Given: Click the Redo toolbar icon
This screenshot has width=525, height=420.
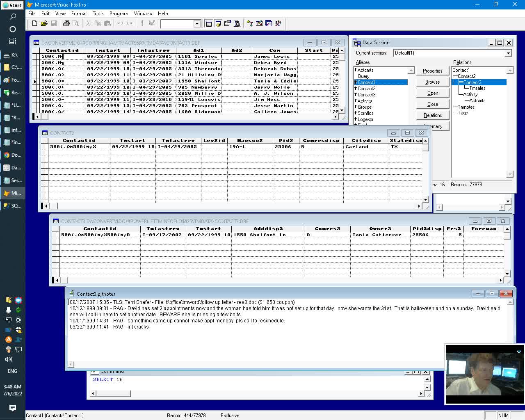Looking at the screenshot, I should click(130, 24).
